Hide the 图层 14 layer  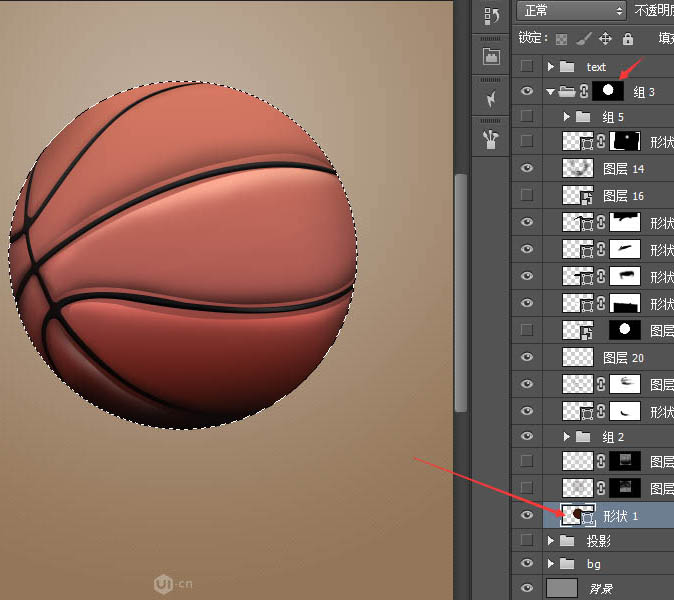pyautogui.click(x=527, y=168)
